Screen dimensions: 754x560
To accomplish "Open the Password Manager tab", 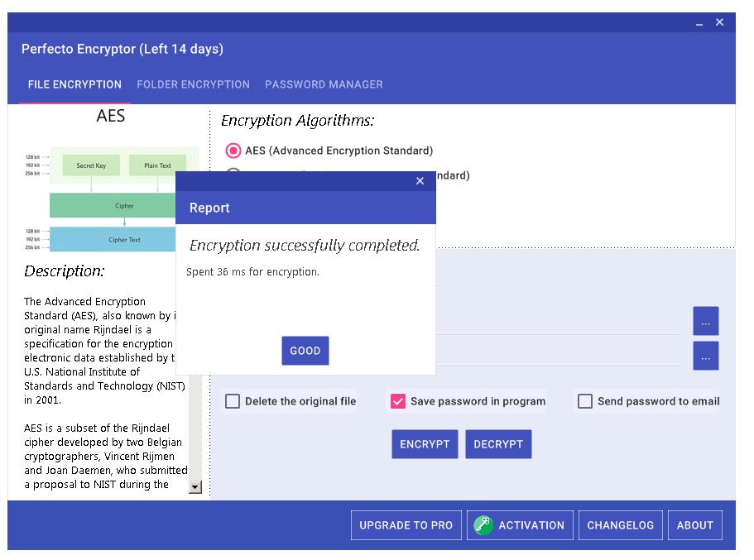I will coord(324,84).
